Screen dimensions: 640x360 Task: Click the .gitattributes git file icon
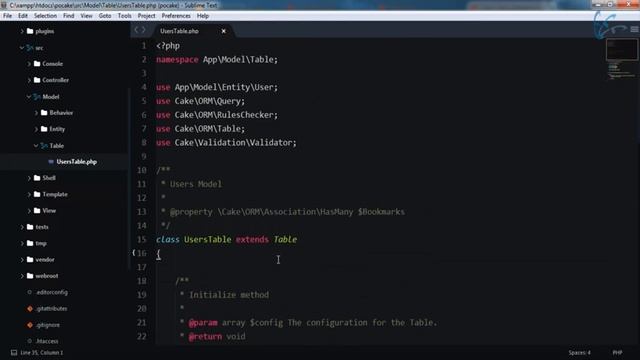pos(30,309)
